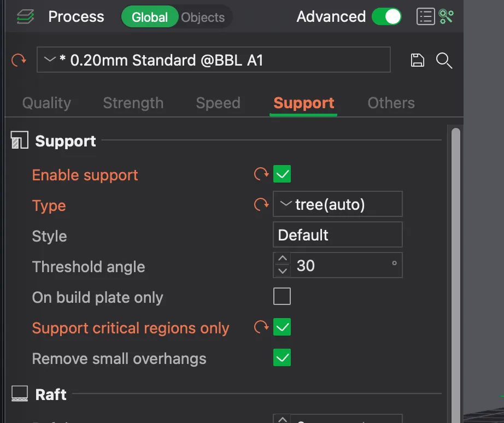Toggle the Advanced mode switch

386,17
